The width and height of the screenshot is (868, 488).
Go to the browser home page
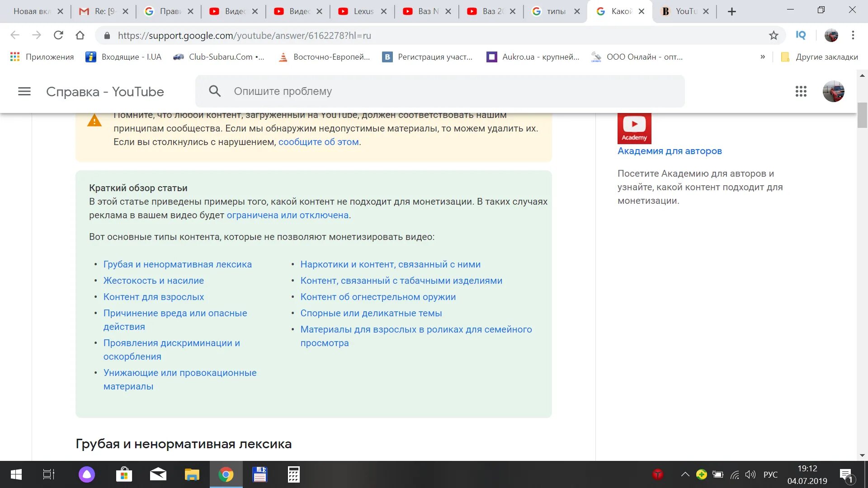[x=80, y=35]
